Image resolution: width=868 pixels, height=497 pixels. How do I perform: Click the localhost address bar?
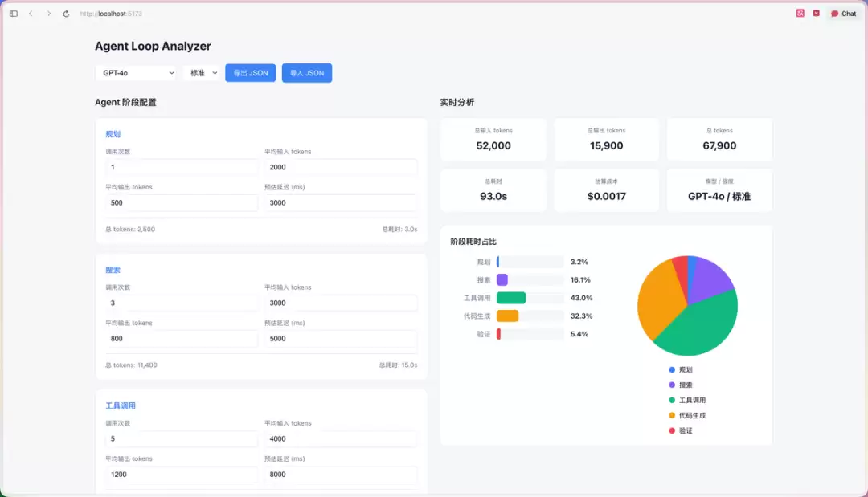pos(111,14)
